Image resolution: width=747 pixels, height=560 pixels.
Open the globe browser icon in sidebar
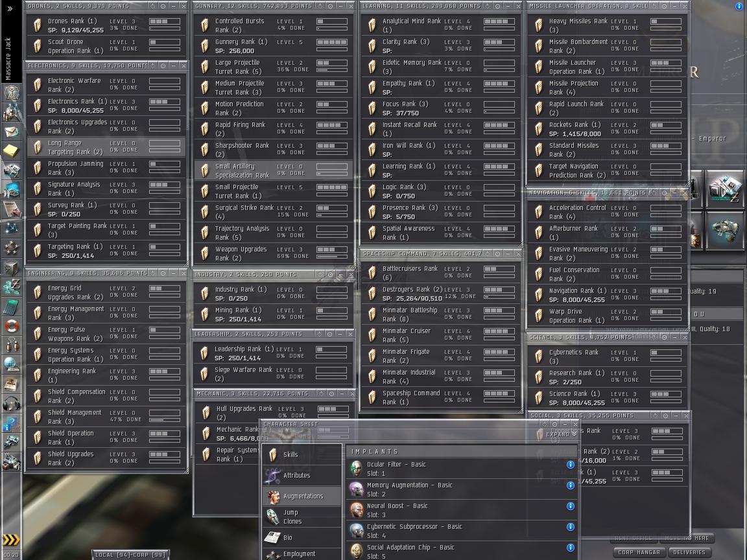coord(11,365)
